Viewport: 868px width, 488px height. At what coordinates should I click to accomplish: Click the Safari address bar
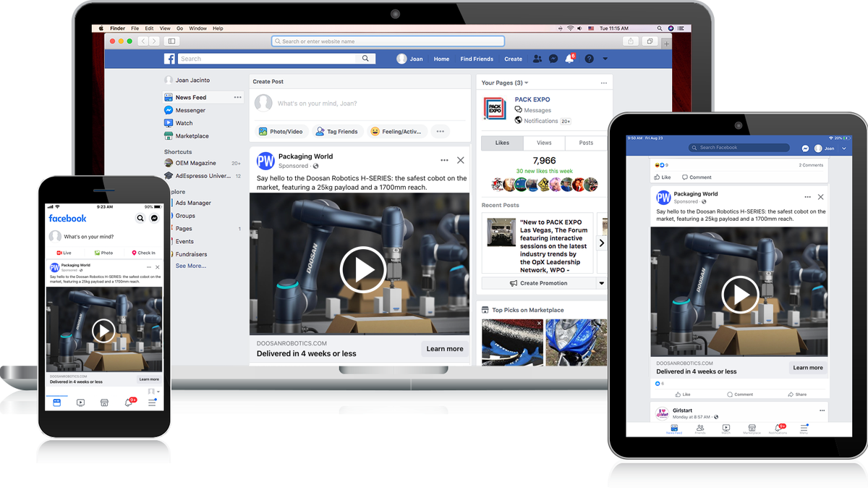click(388, 41)
